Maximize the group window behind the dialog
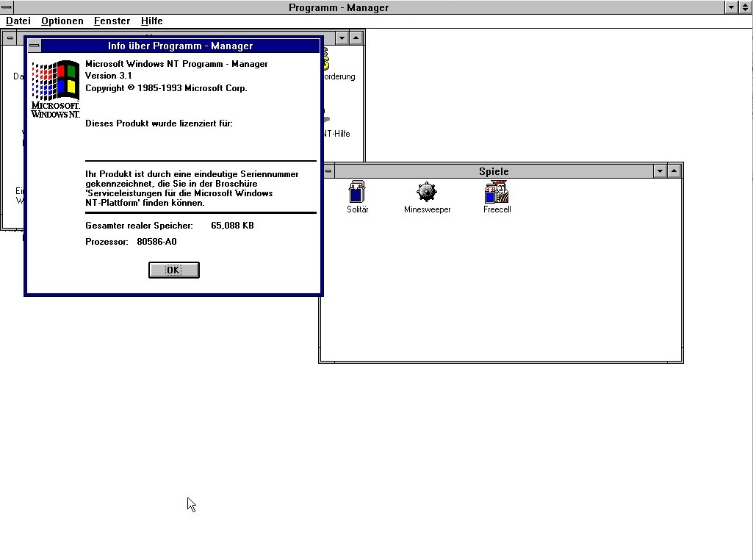Image resolution: width=753 pixels, height=560 pixels. click(x=356, y=37)
